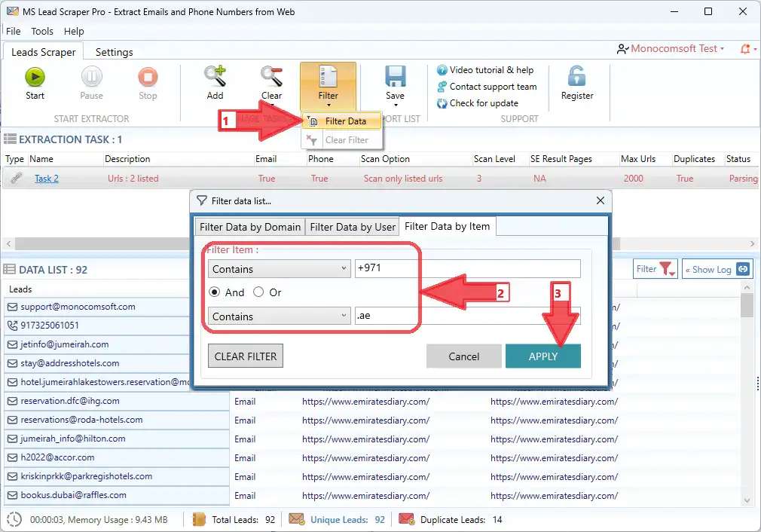Click the APPLY button
Screen dimensions: 761x532
point(543,356)
